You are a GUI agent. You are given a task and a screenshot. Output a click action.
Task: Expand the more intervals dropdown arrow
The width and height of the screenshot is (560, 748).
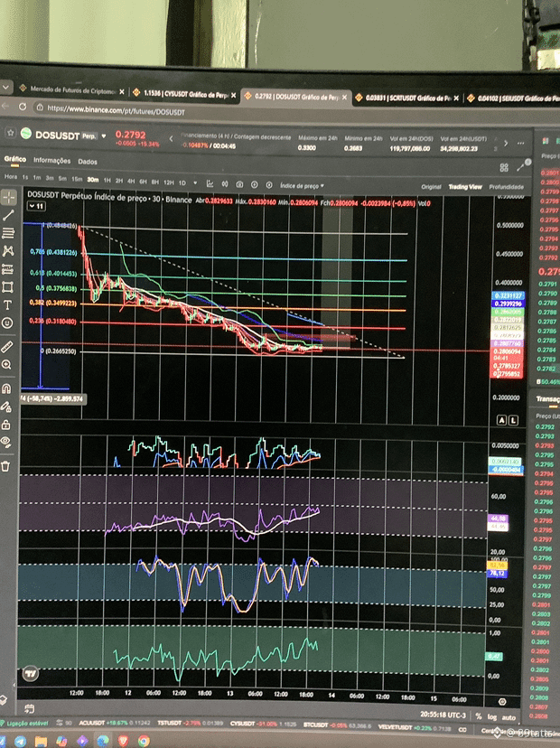(x=195, y=183)
